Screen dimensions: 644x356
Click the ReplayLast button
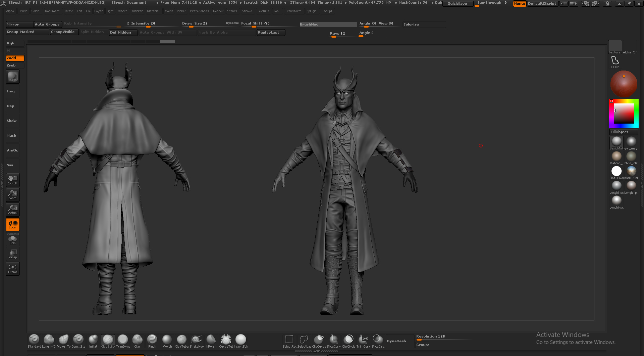[x=271, y=33]
